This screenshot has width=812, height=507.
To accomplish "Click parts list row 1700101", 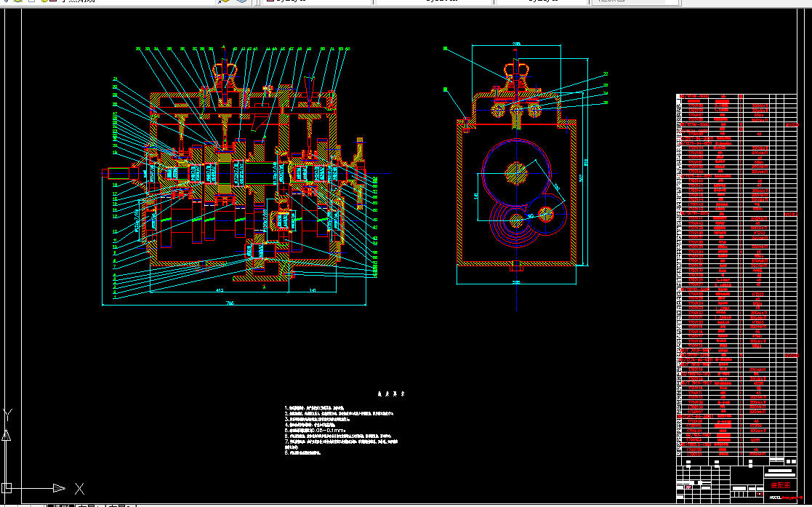I will (x=736, y=454).
